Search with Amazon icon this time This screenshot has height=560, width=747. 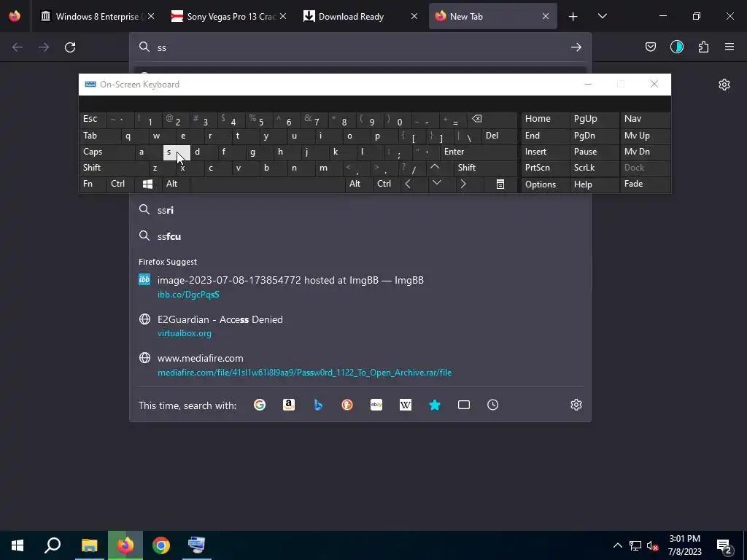(x=289, y=405)
